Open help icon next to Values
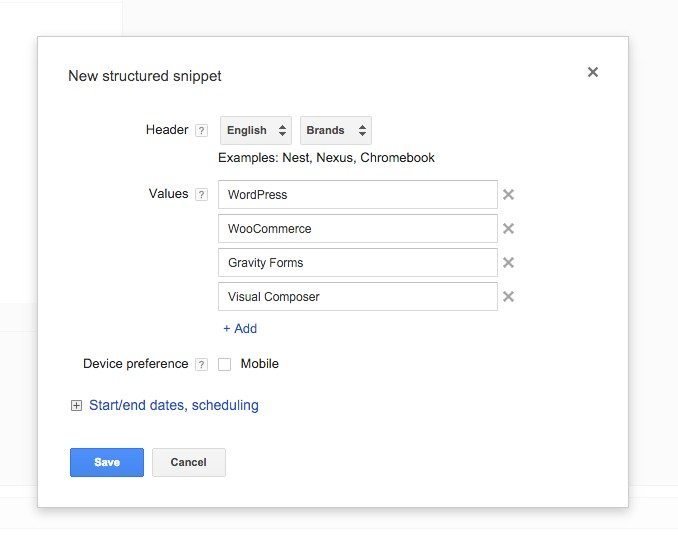Viewport: 678px width, 547px height. point(201,195)
